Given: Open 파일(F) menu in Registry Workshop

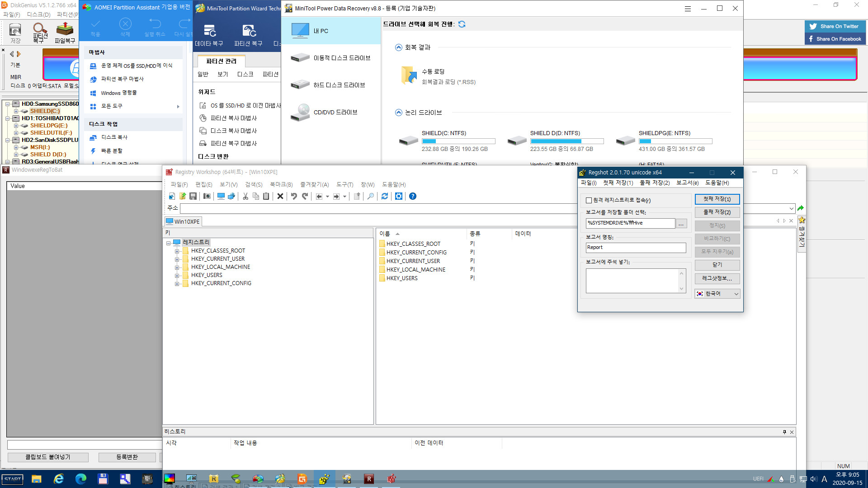Looking at the screenshot, I should click(x=179, y=184).
